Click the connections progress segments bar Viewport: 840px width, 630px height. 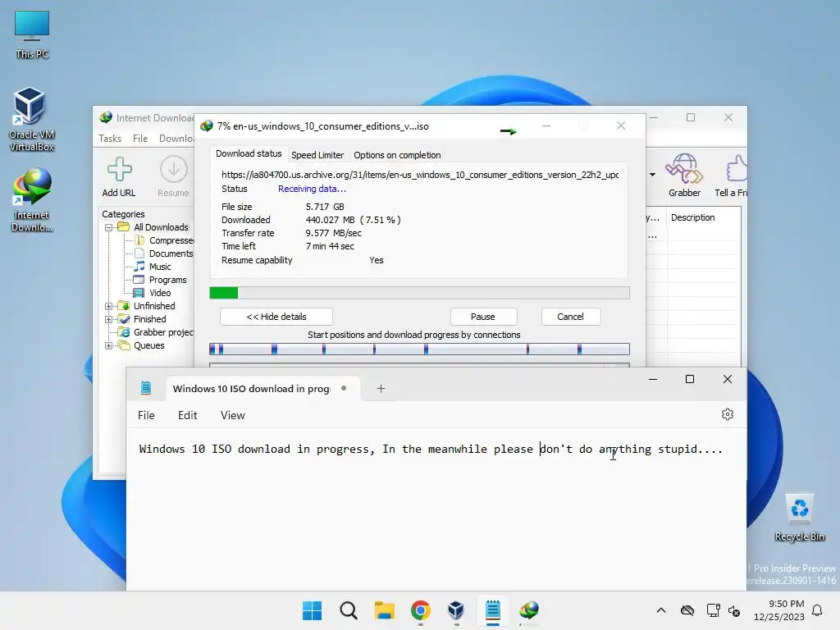pyautogui.click(x=419, y=349)
